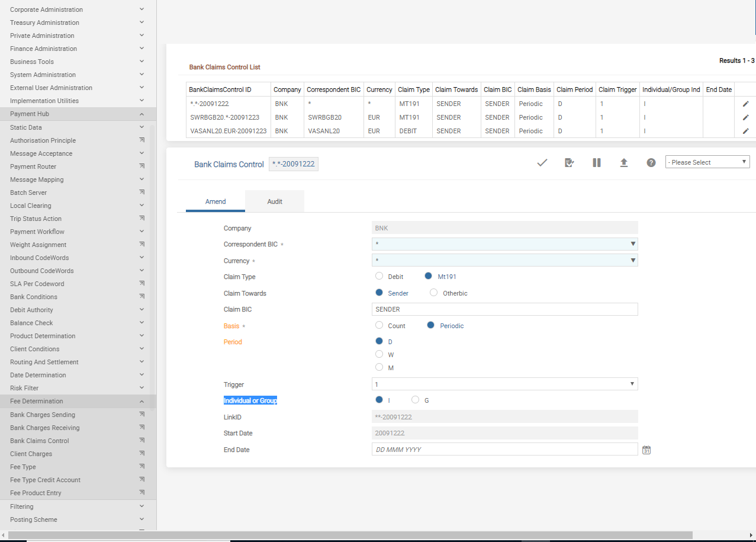
Task: Click the pause/hold icon in toolbar
Action: click(x=597, y=163)
